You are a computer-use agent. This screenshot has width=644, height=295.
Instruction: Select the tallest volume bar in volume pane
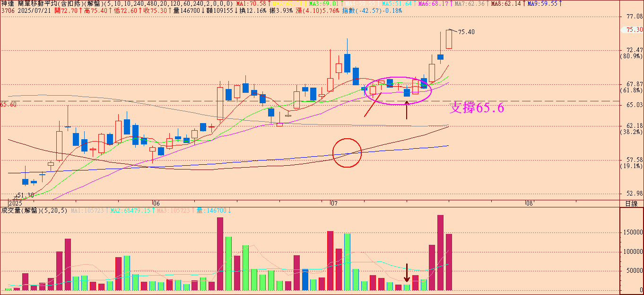click(x=440, y=253)
